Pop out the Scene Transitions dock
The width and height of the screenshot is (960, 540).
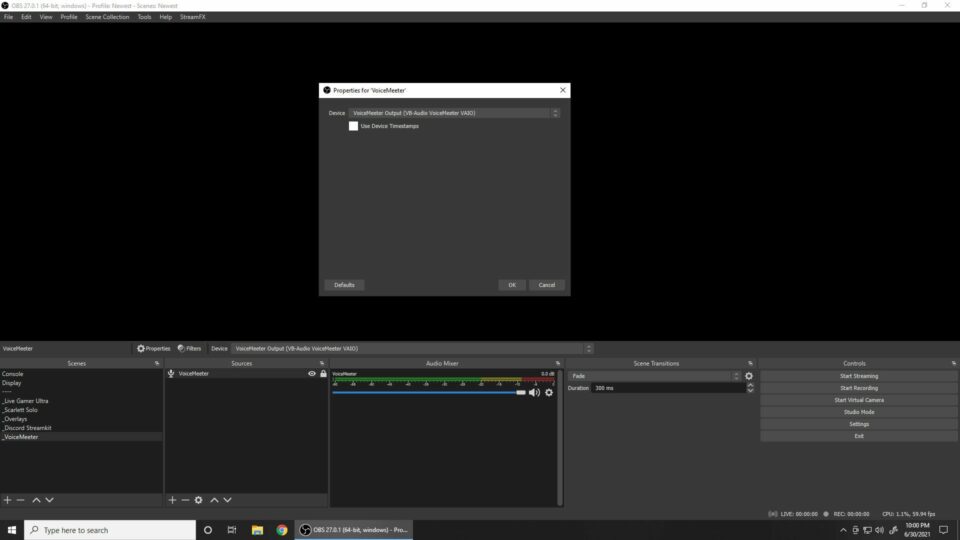click(750, 363)
